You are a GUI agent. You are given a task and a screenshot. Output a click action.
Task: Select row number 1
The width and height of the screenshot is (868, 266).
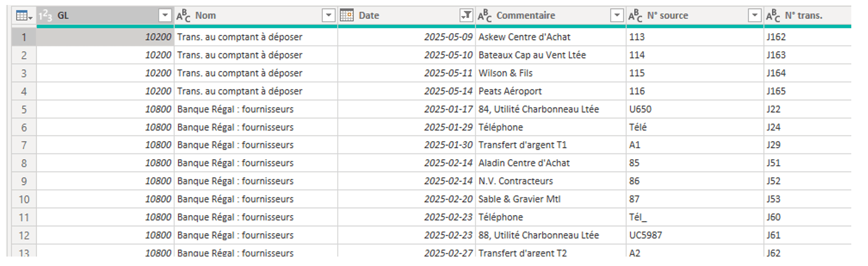tap(24, 37)
